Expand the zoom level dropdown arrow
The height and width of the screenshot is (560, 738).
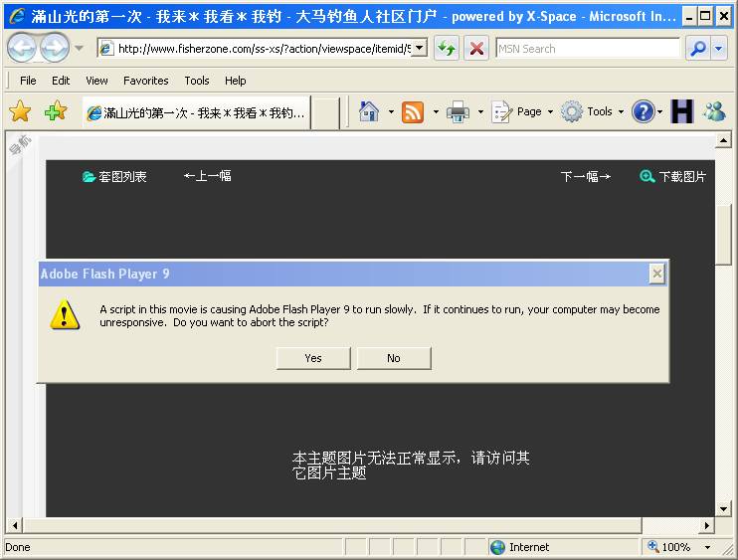click(707, 547)
